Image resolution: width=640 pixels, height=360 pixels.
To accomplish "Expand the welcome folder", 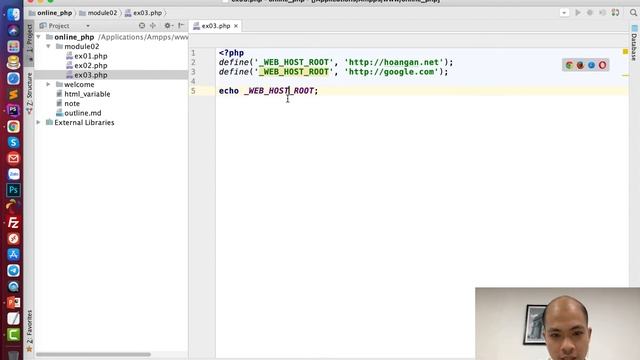I will pyautogui.click(x=48, y=84).
